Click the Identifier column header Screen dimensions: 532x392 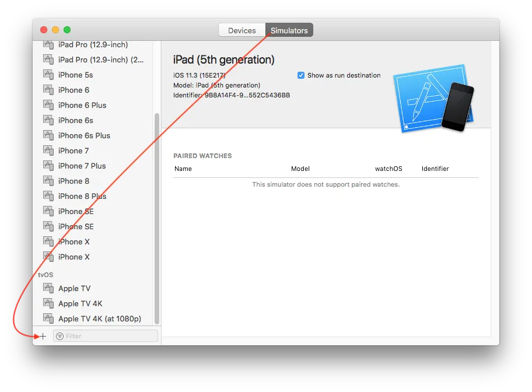tap(435, 169)
